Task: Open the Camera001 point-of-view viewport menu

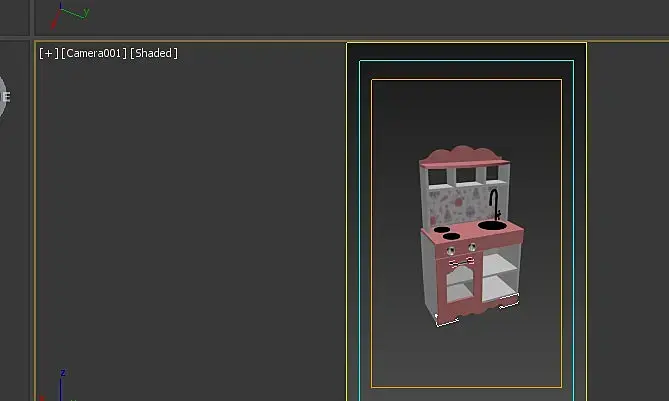Action: (x=94, y=53)
